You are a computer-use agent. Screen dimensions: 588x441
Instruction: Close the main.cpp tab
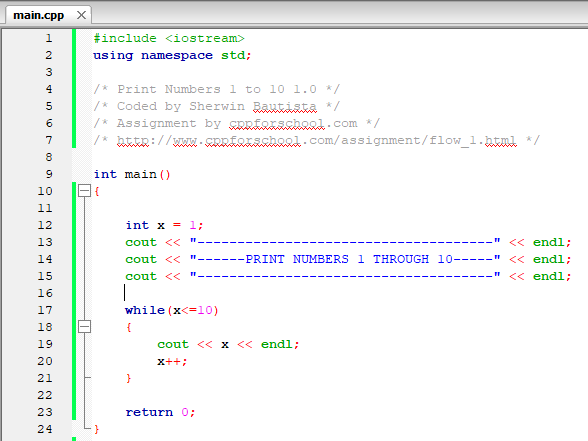tap(81, 15)
